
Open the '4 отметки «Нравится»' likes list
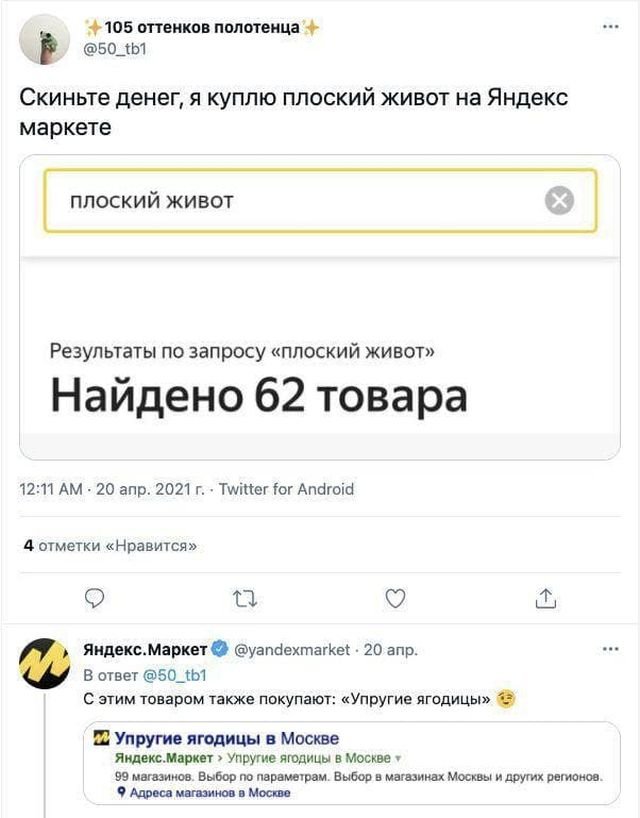tap(110, 545)
